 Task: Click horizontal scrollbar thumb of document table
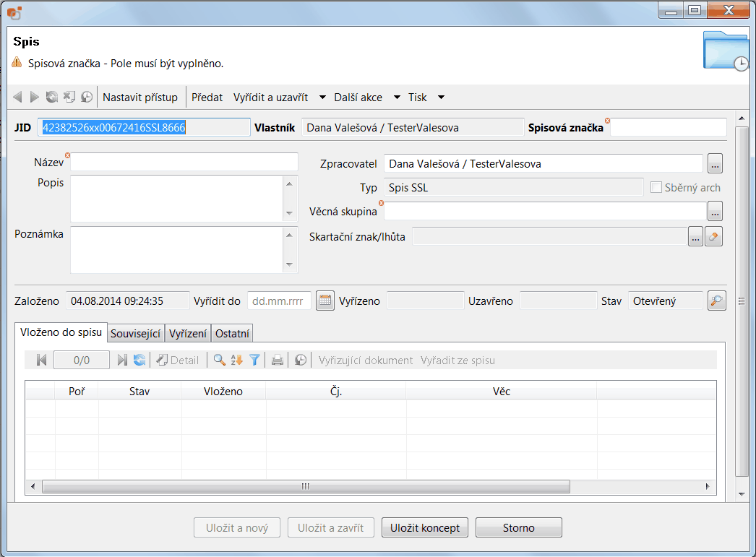click(306, 486)
